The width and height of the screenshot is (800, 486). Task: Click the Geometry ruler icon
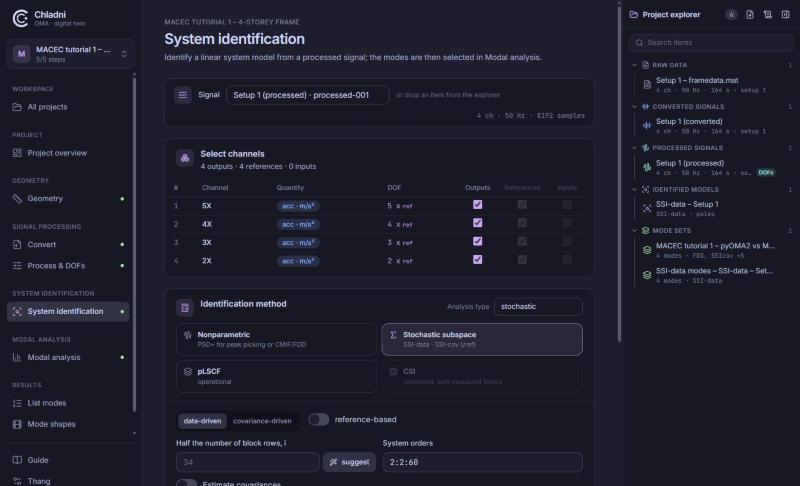click(x=17, y=198)
